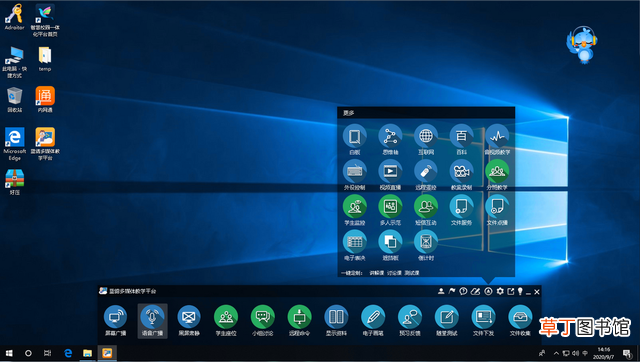Open the green group teaching icon
Viewport: 640px width, 362px height.
pos(497,171)
